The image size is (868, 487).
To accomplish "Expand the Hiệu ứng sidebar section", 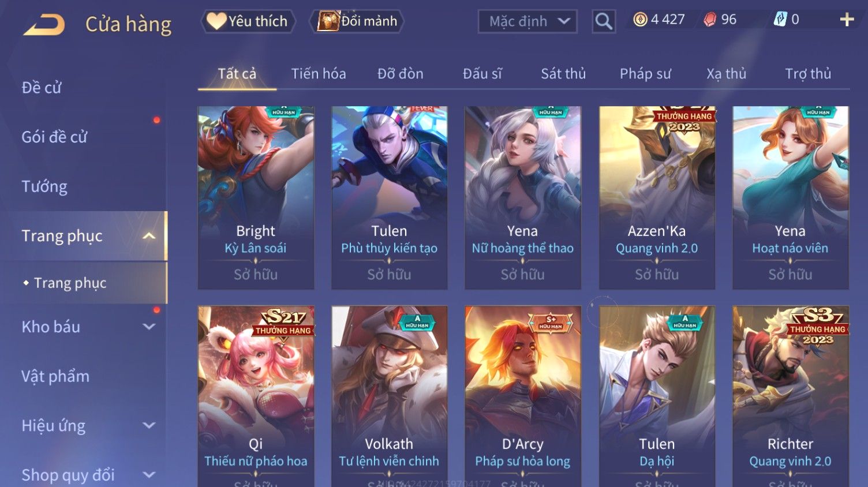I will click(149, 425).
